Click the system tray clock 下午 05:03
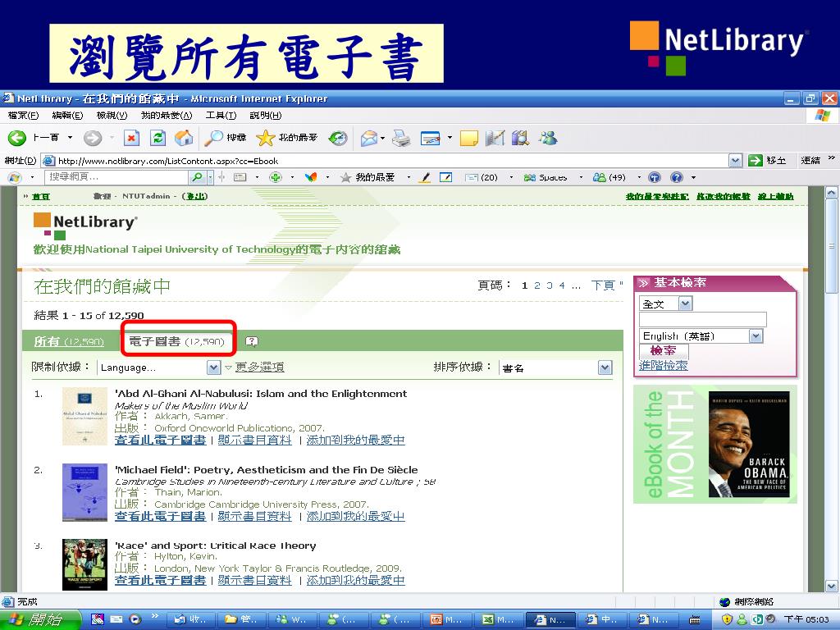The width and height of the screenshot is (840, 630). point(806,619)
